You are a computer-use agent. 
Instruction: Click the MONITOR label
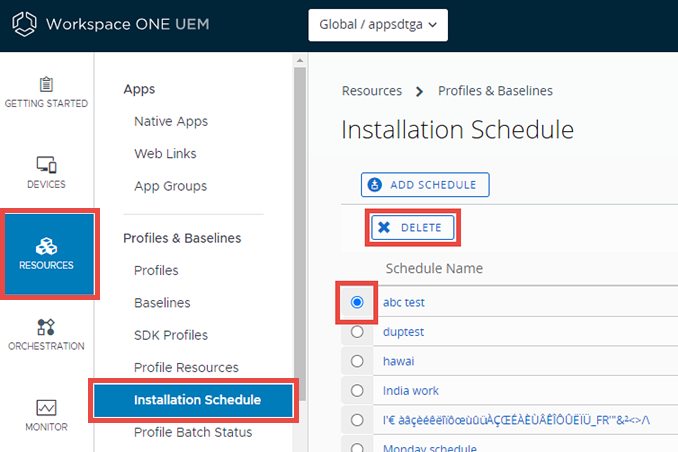click(x=46, y=427)
